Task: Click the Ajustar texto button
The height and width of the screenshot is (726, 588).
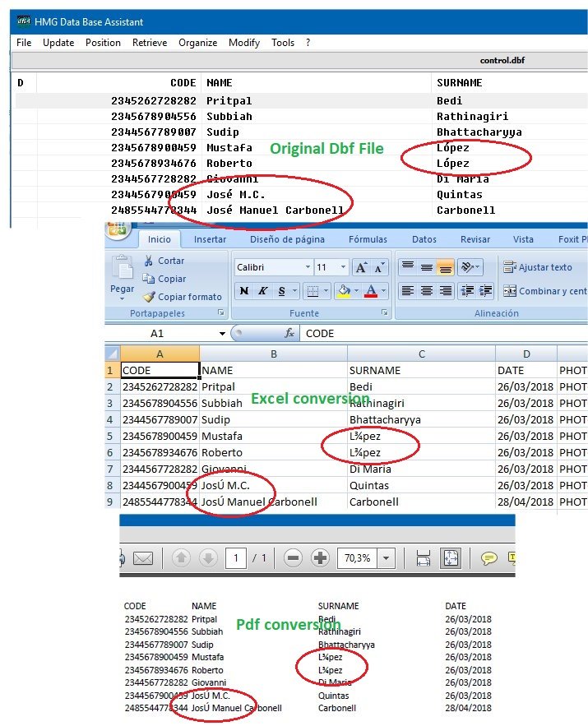Action: coord(538,267)
